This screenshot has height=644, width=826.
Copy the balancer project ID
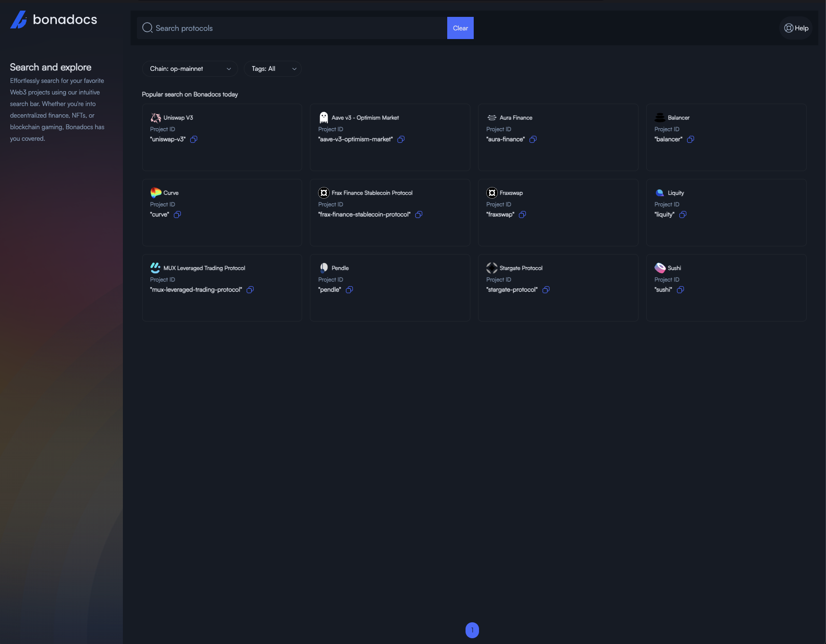pos(691,139)
